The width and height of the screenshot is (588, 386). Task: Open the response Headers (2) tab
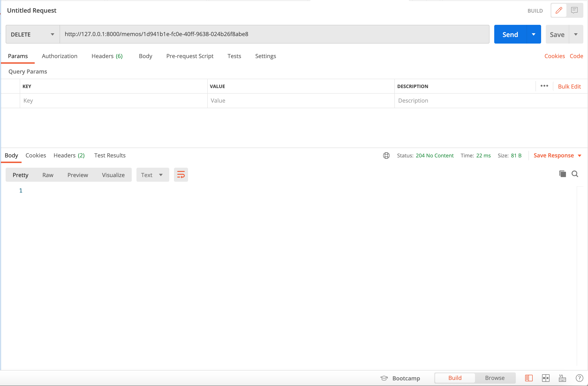pyautogui.click(x=69, y=156)
